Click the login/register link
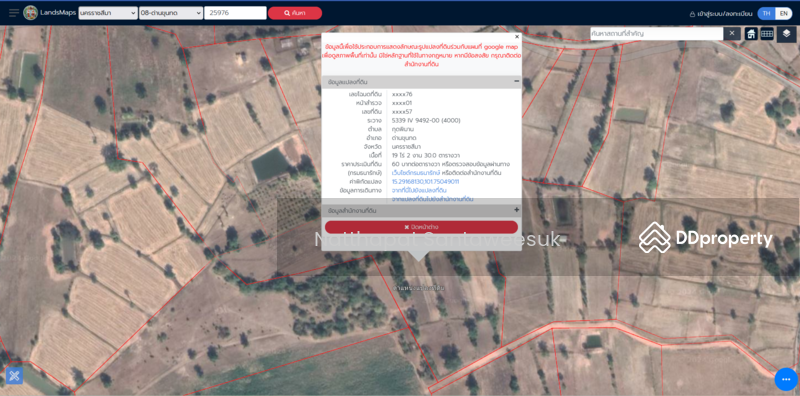Screen dimensions: 800x396 (x=720, y=14)
